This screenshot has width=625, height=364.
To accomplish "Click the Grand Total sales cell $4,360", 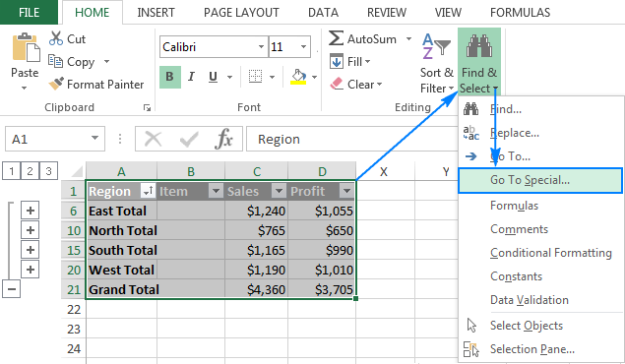I will (x=256, y=289).
